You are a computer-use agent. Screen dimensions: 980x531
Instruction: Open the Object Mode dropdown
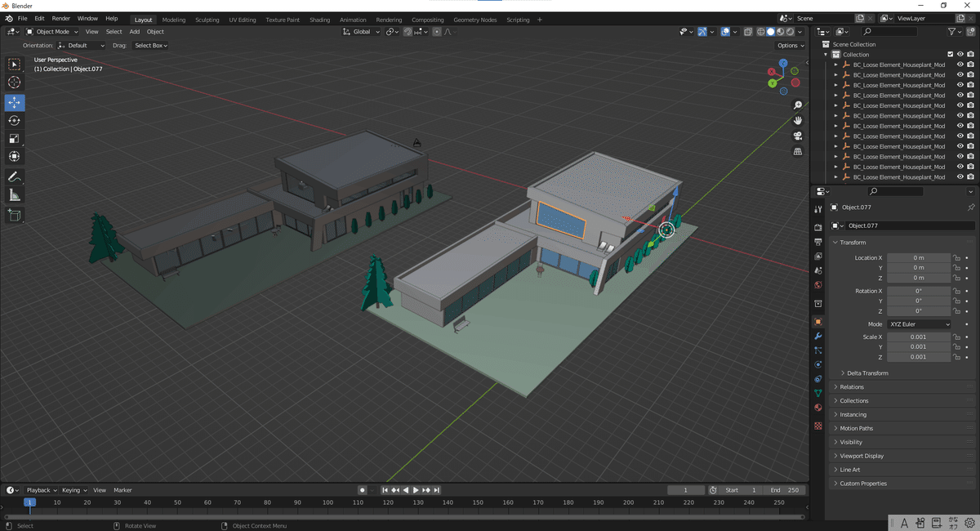click(x=52, y=32)
